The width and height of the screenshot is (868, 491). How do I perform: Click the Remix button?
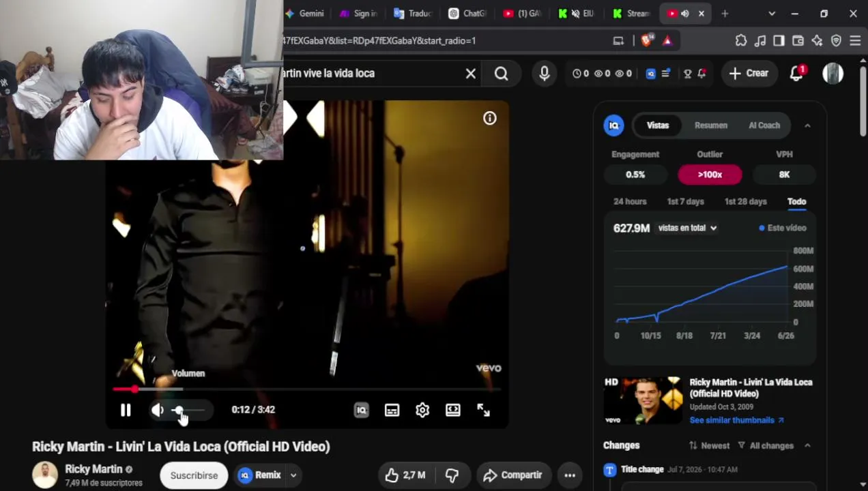coord(261,475)
